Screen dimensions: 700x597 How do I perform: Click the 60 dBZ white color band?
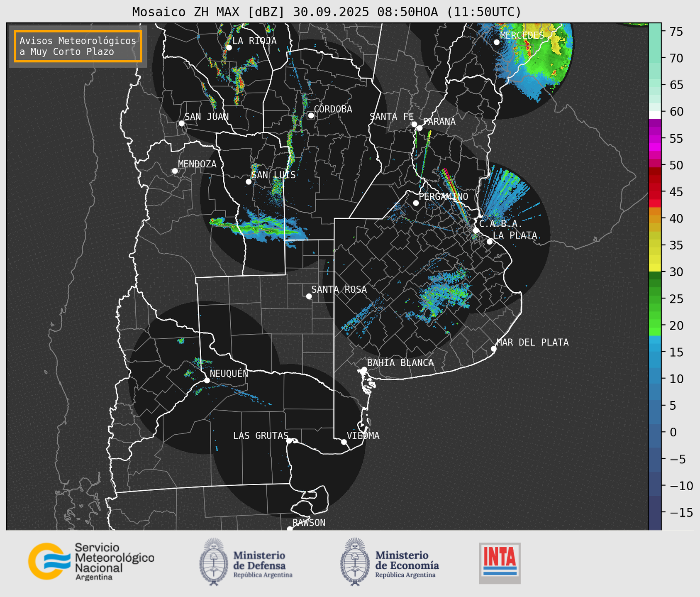(655, 115)
